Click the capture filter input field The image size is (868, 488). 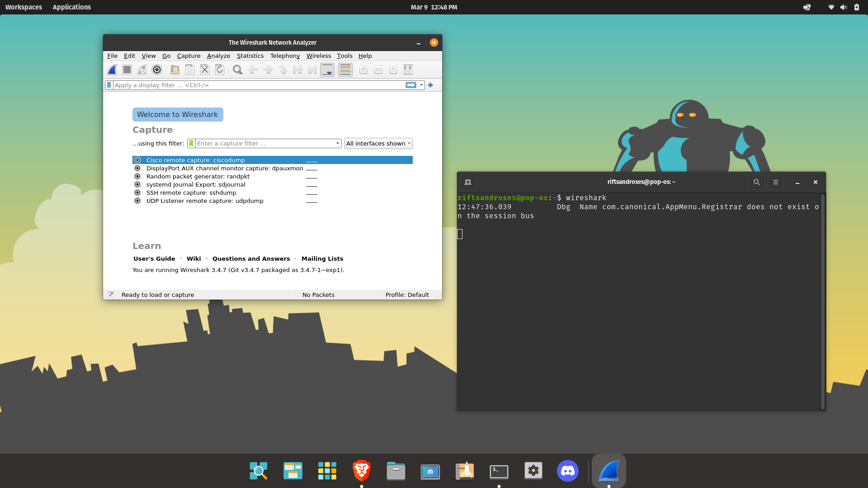pyautogui.click(x=265, y=143)
